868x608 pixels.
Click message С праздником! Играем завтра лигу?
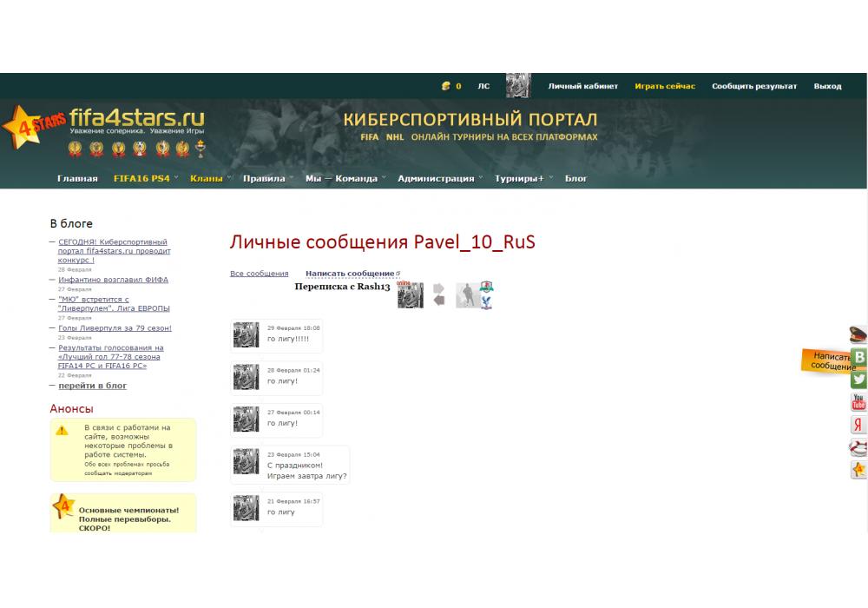pos(306,471)
